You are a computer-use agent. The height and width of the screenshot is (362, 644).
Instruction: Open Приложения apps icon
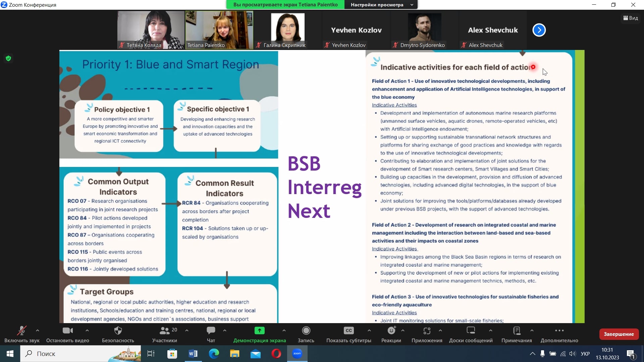pos(427,331)
